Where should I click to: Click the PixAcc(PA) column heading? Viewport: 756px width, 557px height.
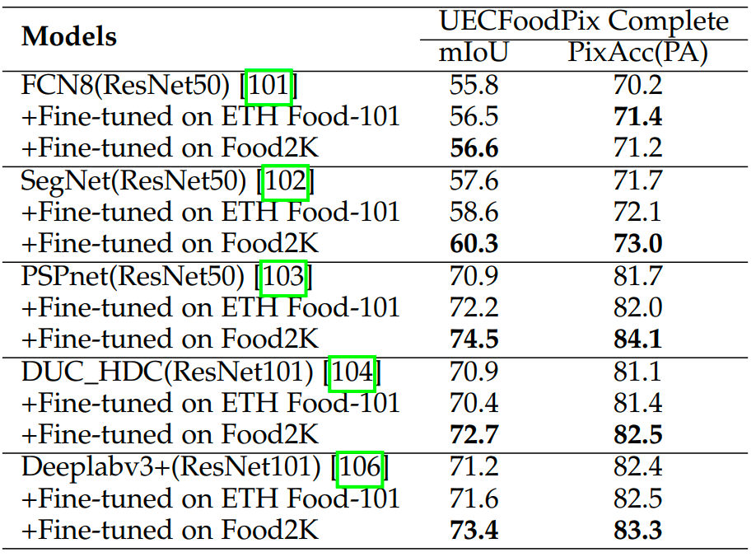[x=637, y=54]
